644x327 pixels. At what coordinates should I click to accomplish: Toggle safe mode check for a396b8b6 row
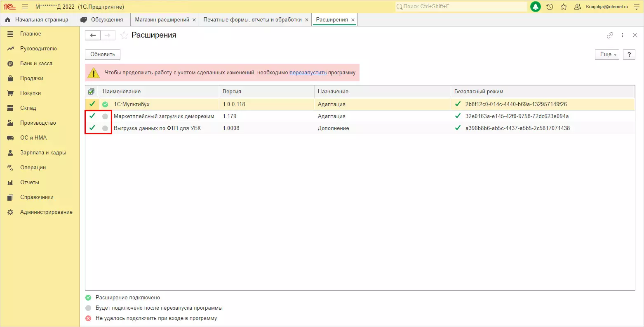tap(458, 128)
